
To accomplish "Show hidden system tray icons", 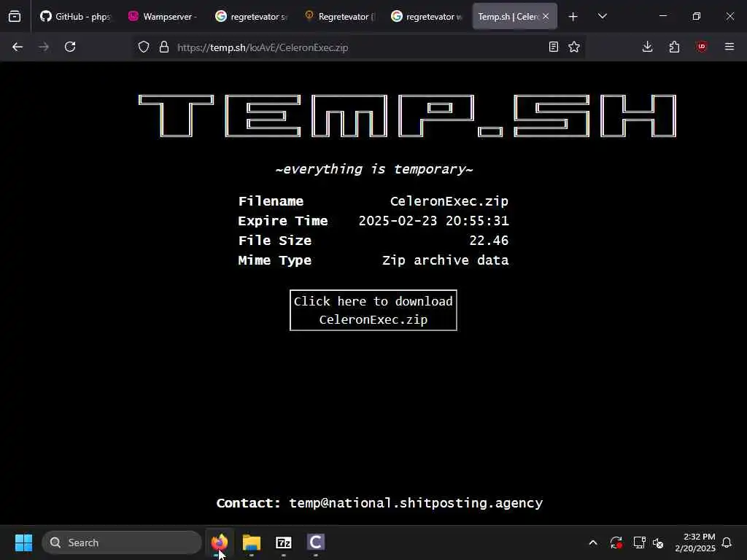I will [x=593, y=542].
